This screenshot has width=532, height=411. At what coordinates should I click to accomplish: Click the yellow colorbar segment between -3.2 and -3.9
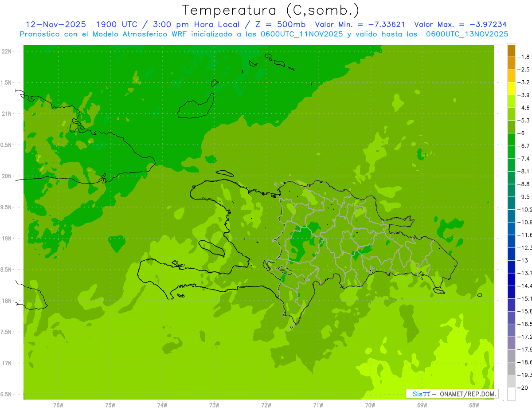click(x=511, y=89)
